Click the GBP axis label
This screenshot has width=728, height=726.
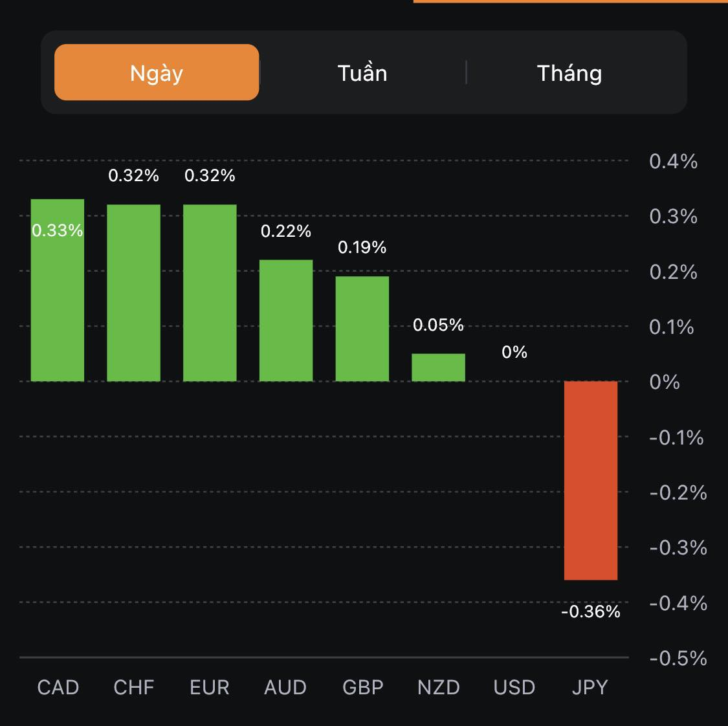pos(362,687)
